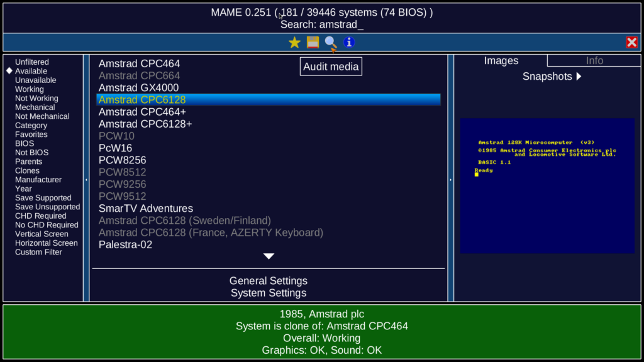Click the Search: amstrad field

click(x=321, y=25)
